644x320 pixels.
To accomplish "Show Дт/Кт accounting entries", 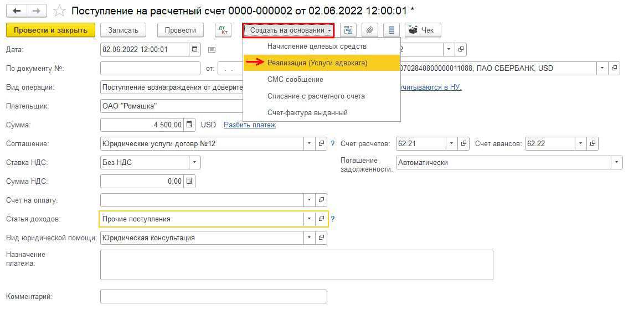I will (223, 30).
